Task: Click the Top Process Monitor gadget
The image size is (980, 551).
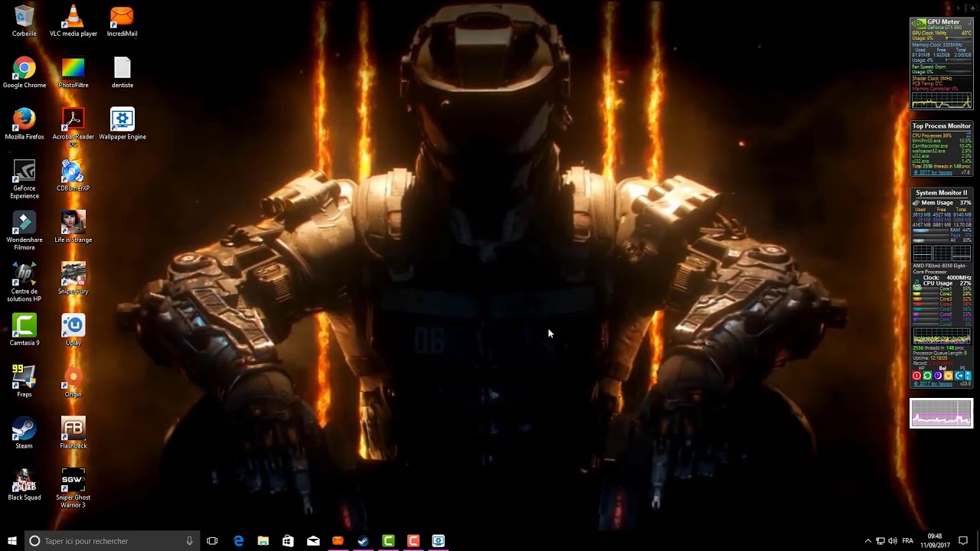Action: 942,148
